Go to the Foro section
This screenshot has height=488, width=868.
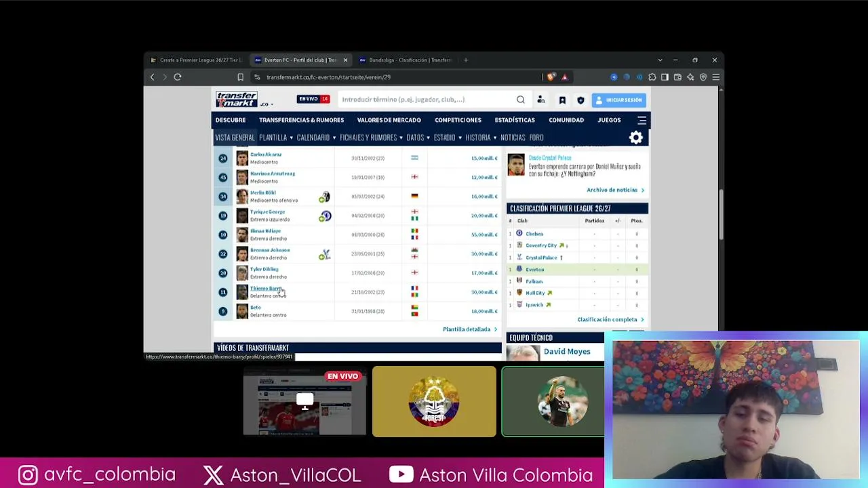pyautogui.click(x=536, y=138)
